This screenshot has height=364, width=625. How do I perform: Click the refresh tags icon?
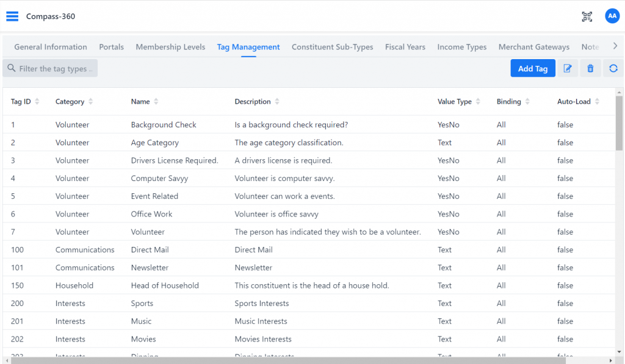click(613, 68)
